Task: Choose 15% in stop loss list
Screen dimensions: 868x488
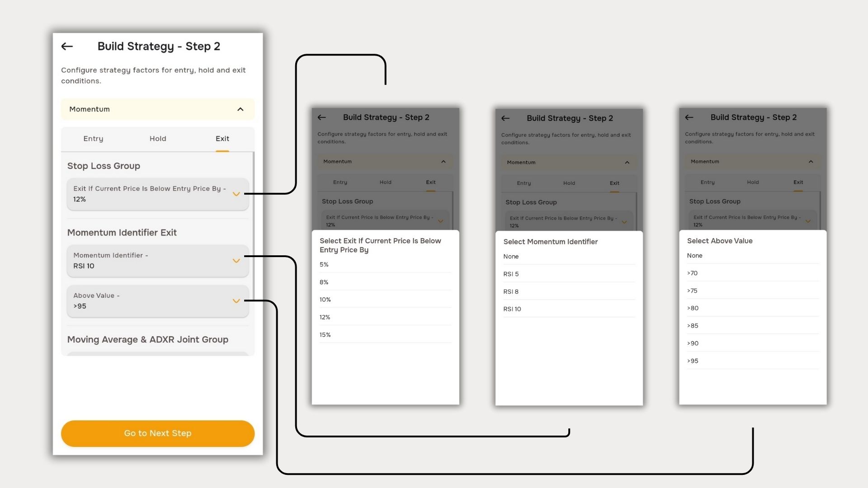Action: [x=385, y=335]
